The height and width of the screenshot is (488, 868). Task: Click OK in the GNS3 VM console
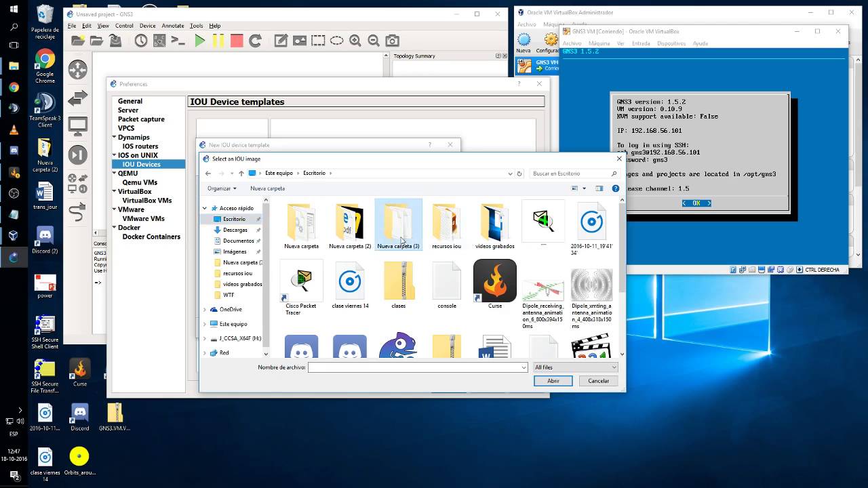[x=696, y=203]
